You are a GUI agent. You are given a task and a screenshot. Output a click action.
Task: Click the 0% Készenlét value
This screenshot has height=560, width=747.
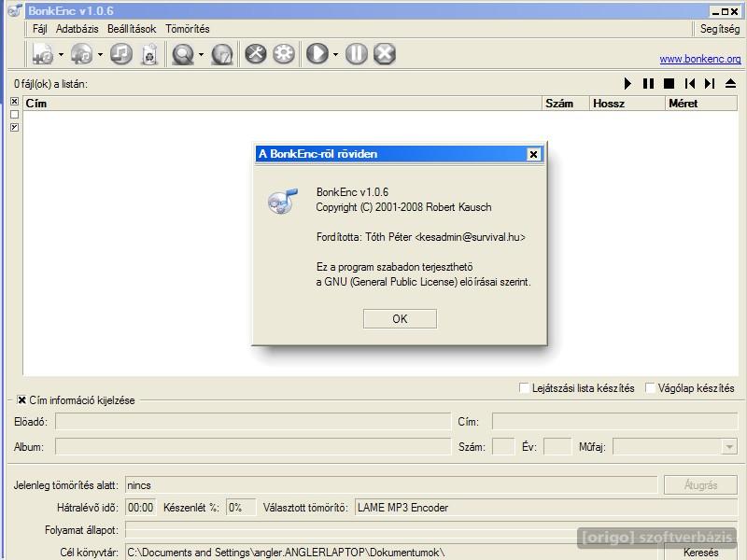tap(241, 508)
